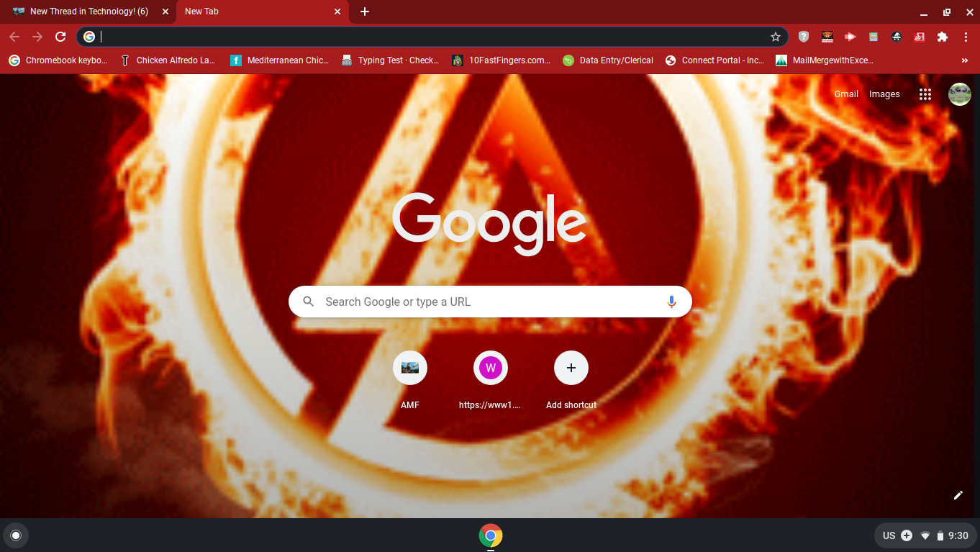This screenshot has width=980, height=552.
Task: Open the 9:30 clock status tray
Action: click(958, 535)
